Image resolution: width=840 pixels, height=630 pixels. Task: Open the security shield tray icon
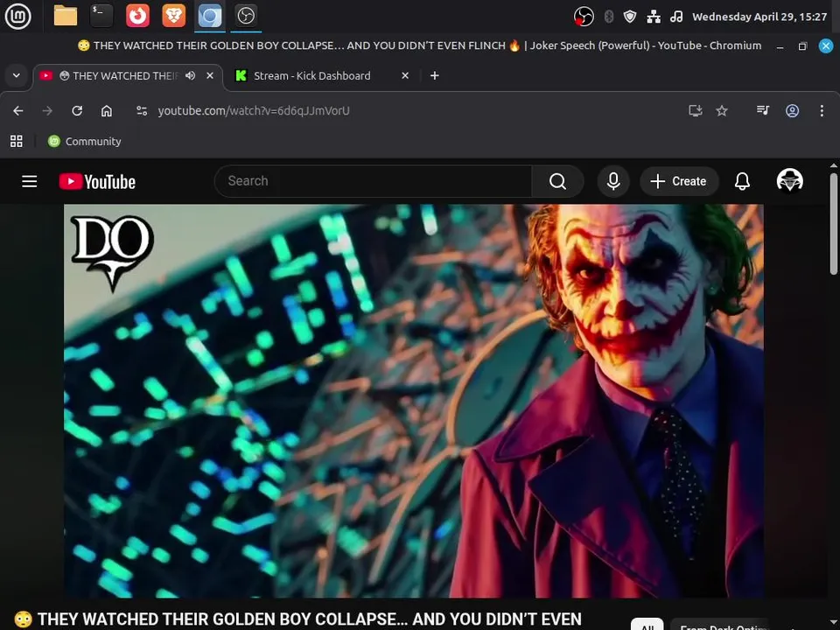pos(630,17)
